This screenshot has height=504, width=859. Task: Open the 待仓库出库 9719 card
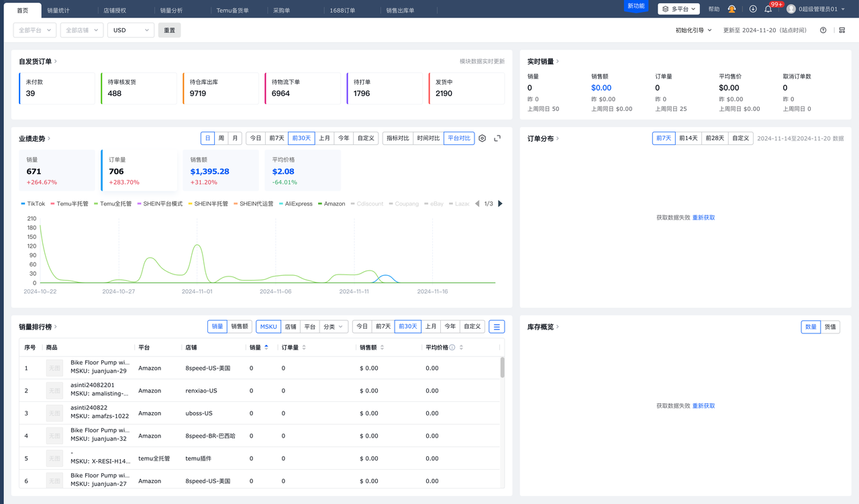[220, 88]
